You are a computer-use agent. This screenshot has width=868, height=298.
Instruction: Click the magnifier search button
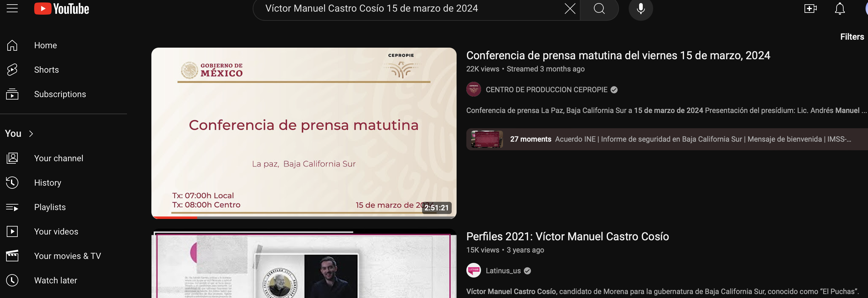click(x=599, y=9)
